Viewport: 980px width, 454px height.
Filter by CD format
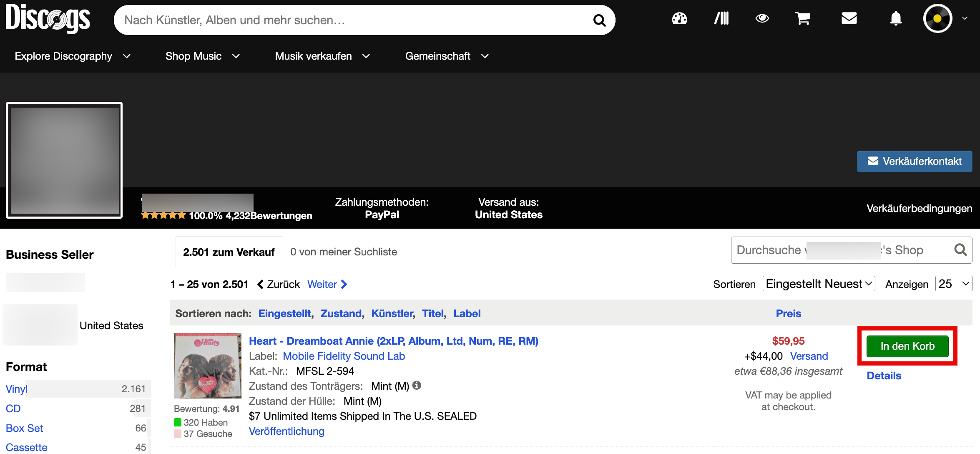point(13,409)
